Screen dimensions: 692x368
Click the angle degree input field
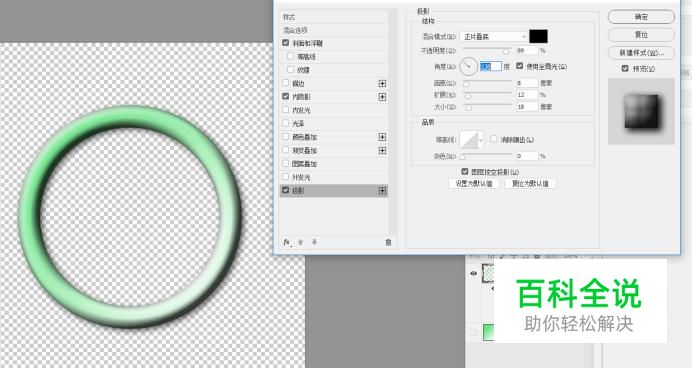click(491, 67)
